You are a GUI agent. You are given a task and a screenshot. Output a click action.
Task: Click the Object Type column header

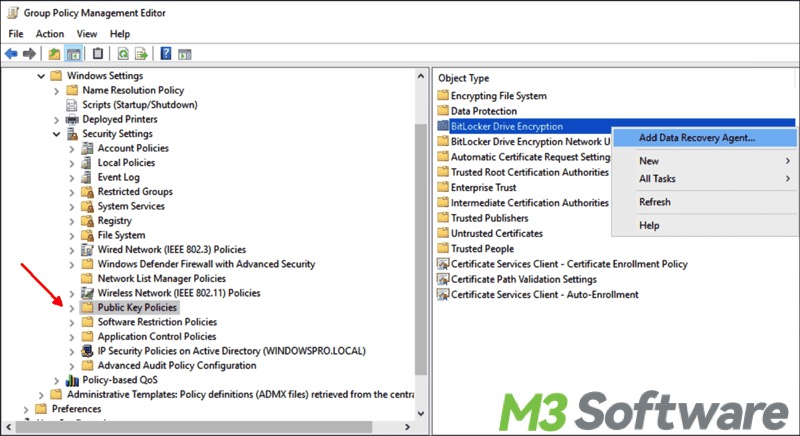[463, 78]
